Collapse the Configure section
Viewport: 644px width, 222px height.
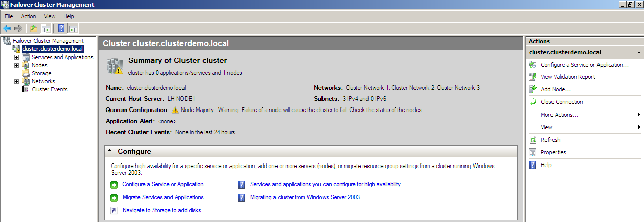click(x=110, y=151)
